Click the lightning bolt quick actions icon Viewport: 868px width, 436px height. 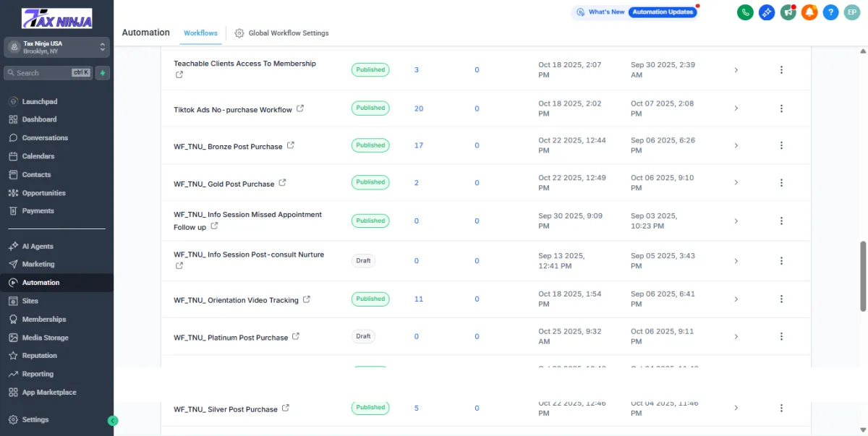click(103, 73)
